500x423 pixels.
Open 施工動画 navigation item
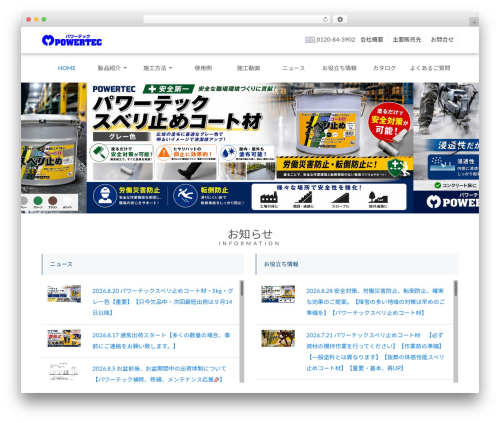pos(248,68)
